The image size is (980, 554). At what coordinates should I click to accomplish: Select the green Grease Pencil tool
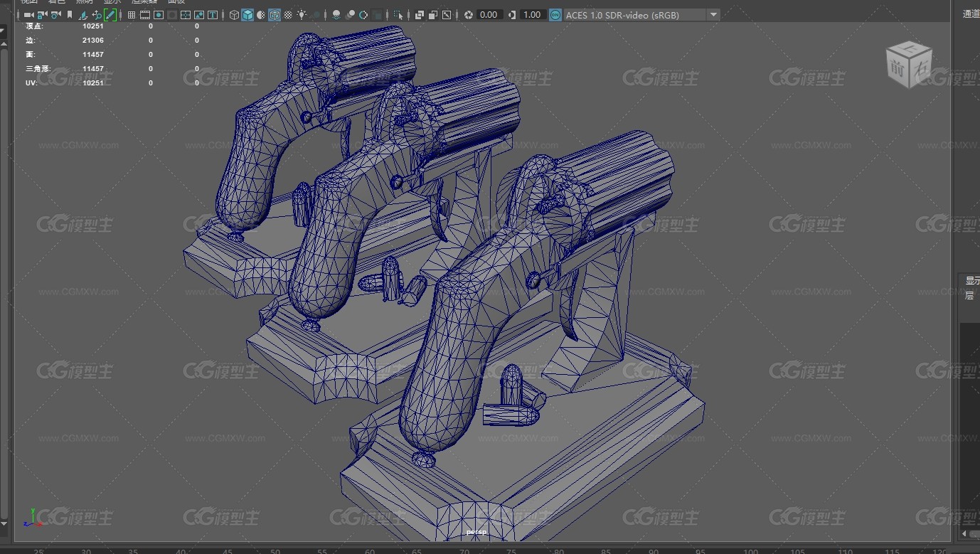click(110, 14)
